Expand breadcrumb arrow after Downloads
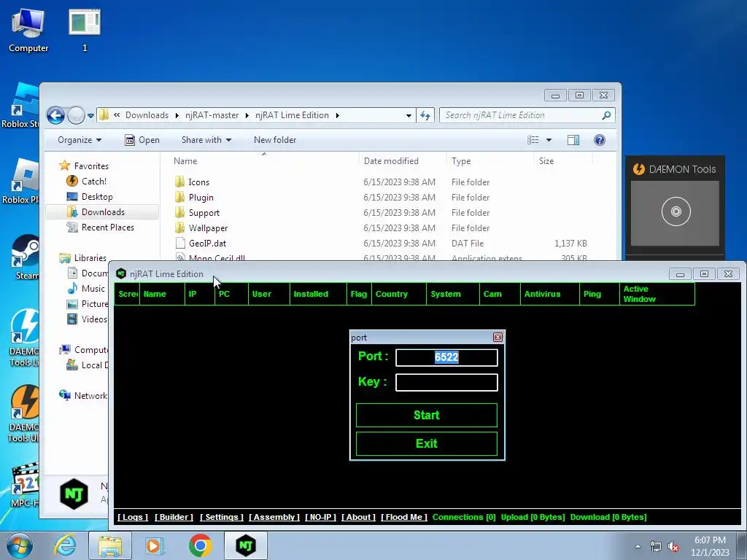The image size is (747, 560). coord(177,115)
